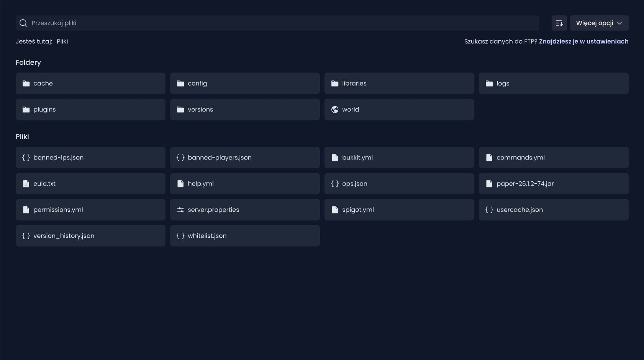Open the config folder
644x360 pixels.
[x=245, y=84]
